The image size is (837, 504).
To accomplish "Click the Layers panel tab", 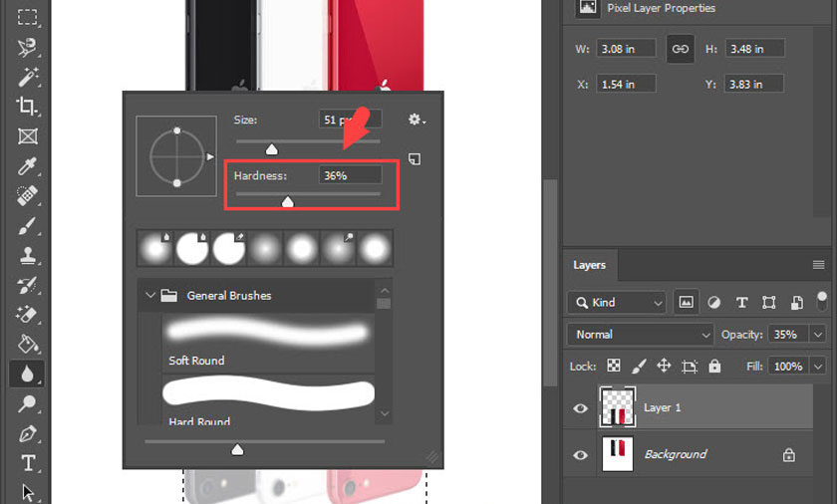I will click(589, 265).
